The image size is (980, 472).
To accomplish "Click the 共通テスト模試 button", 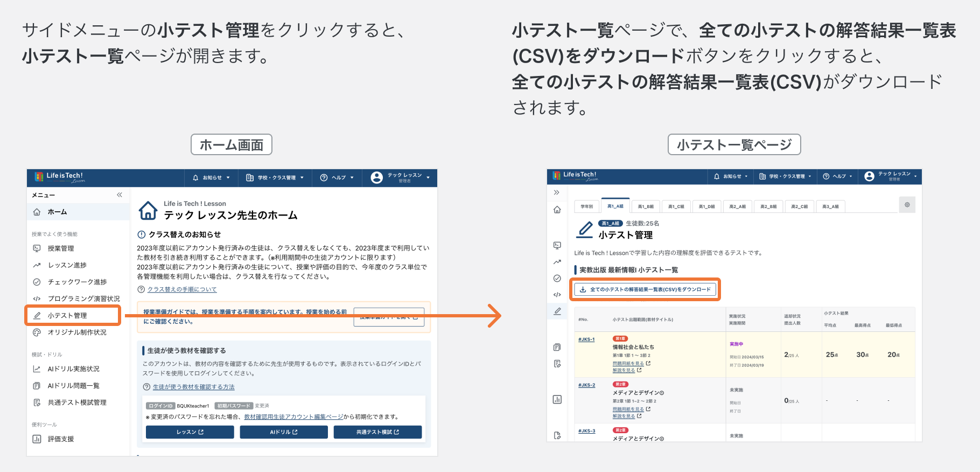I will click(377, 432).
